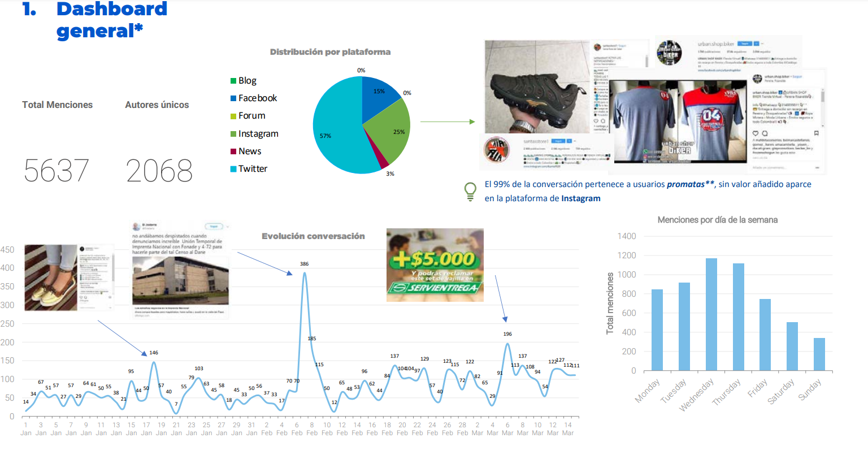
Task: Open the jersey shirts photo thumbnail
Action: (680, 120)
